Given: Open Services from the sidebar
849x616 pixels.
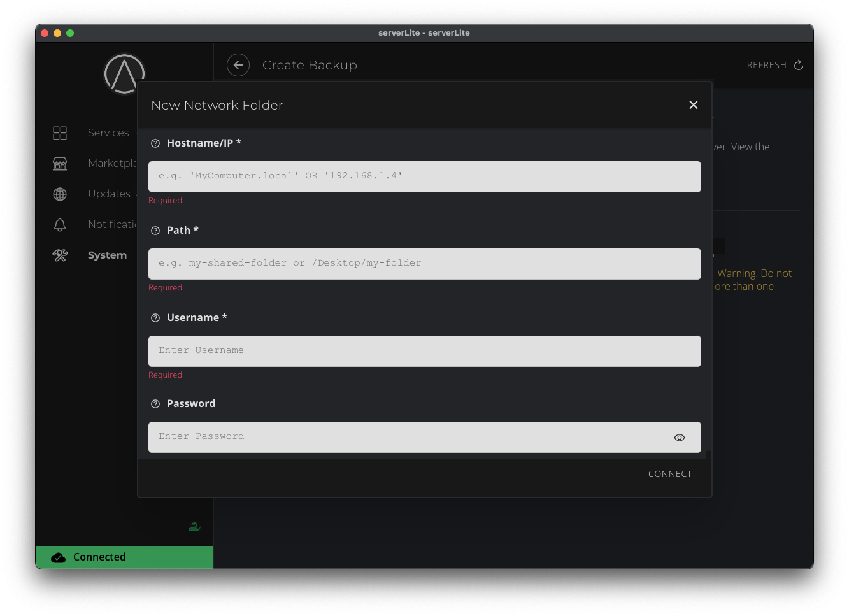Looking at the screenshot, I should [x=108, y=133].
